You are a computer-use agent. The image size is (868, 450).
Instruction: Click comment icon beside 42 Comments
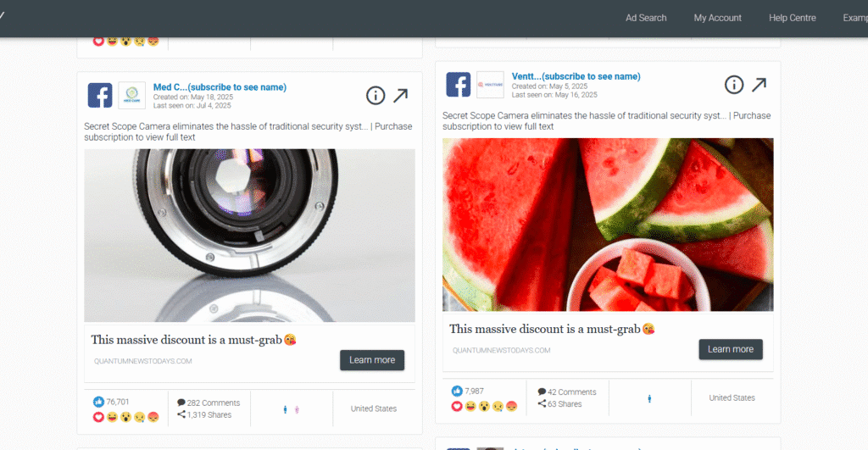click(542, 392)
